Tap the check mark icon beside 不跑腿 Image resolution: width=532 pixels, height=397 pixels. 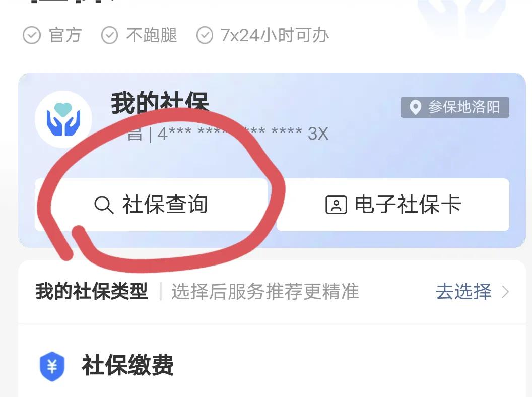pyautogui.click(x=109, y=35)
